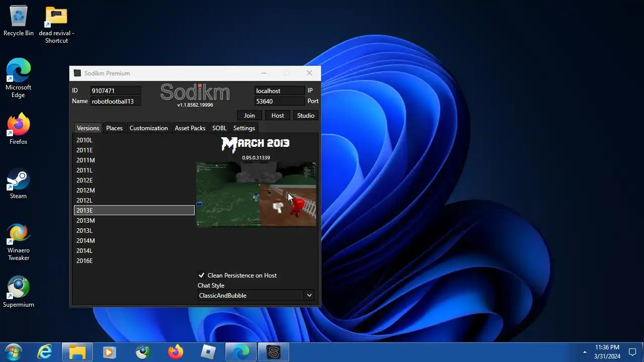Open the media player taskbar icon

[109, 352]
